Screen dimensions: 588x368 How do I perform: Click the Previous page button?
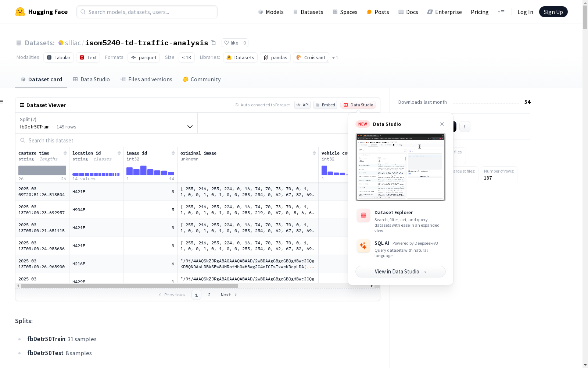pyautogui.click(x=172, y=295)
